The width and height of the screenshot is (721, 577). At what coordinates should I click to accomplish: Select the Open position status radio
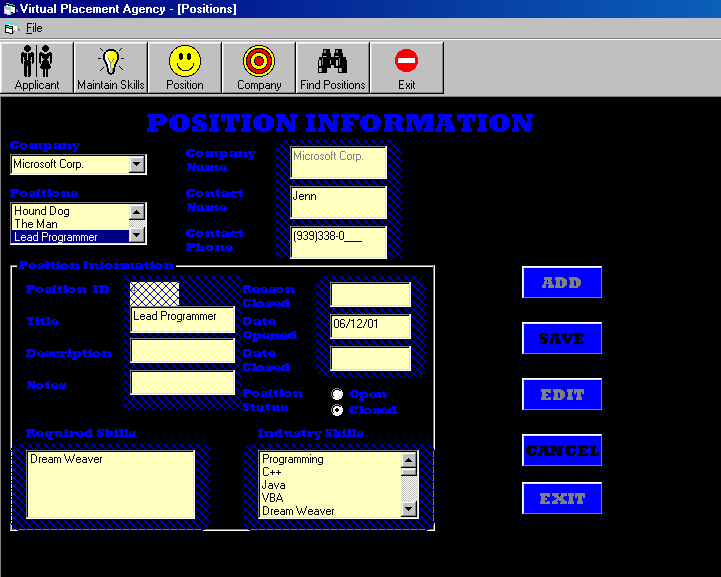338,394
